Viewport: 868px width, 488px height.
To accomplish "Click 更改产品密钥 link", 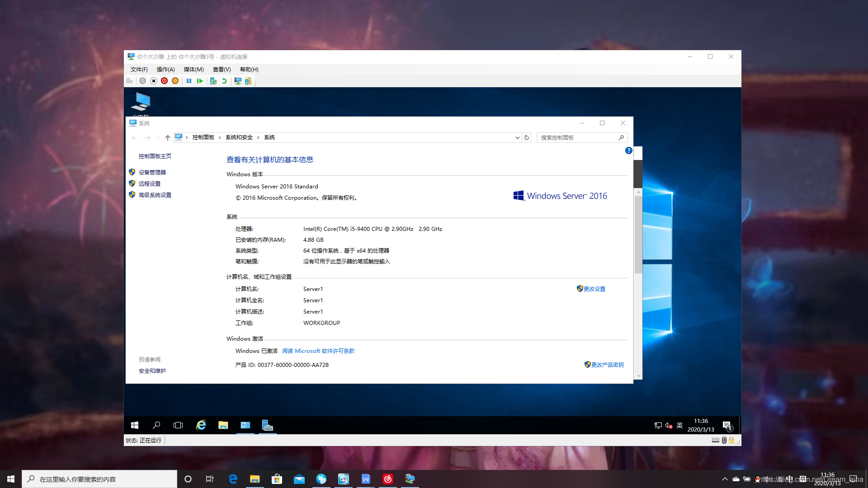I will click(x=607, y=365).
